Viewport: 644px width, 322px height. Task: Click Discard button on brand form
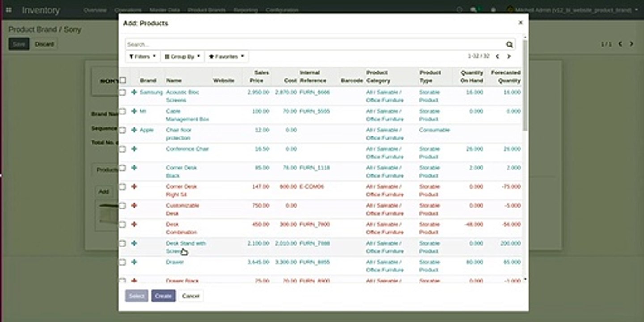coord(44,44)
